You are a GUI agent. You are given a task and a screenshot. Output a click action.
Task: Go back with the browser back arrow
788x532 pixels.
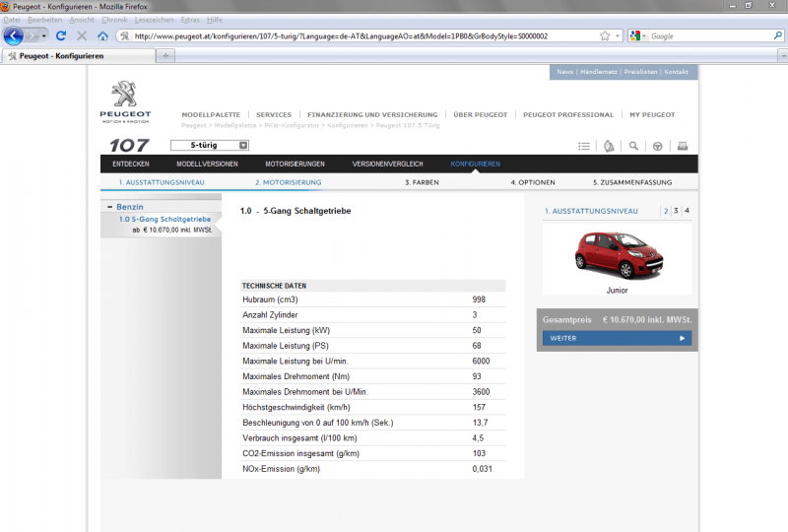tap(14, 36)
